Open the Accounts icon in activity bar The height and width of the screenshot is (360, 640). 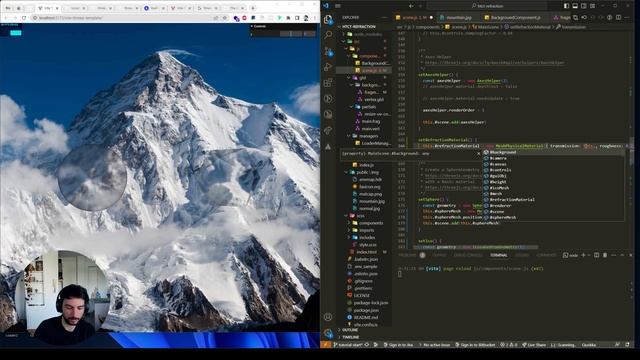[328, 317]
